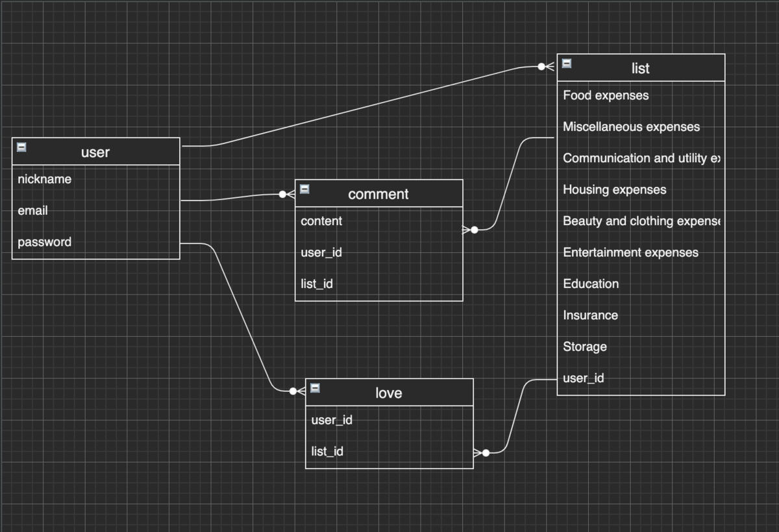Select the content field in comment
Viewport: 779px width, 532px height.
(379, 221)
